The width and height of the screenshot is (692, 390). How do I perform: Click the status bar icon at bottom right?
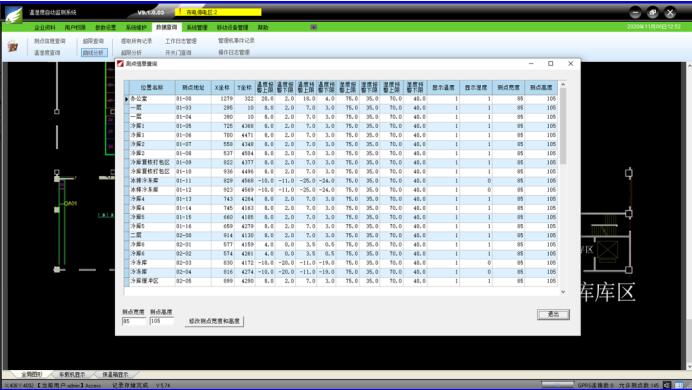(x=678, y=385)
